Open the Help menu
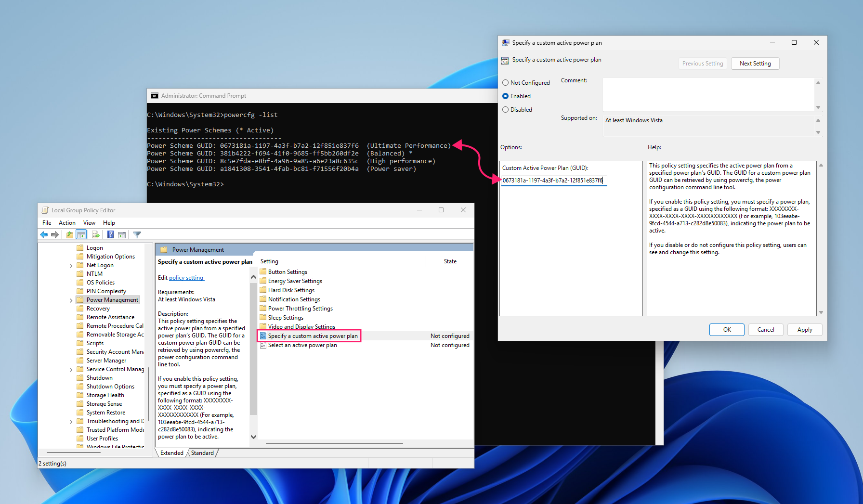 point(109,223)
